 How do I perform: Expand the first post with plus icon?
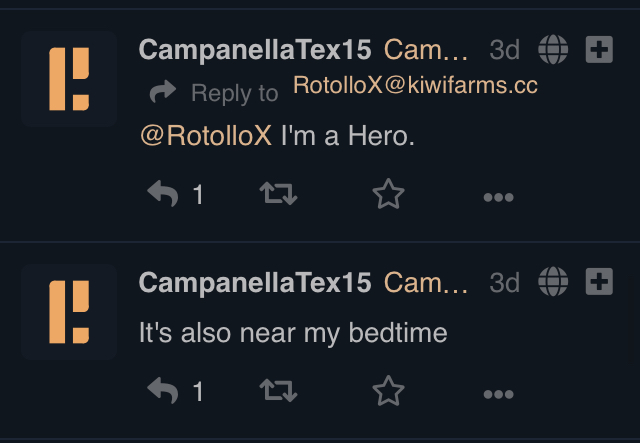pyautogui.click(x=599, y=49)
